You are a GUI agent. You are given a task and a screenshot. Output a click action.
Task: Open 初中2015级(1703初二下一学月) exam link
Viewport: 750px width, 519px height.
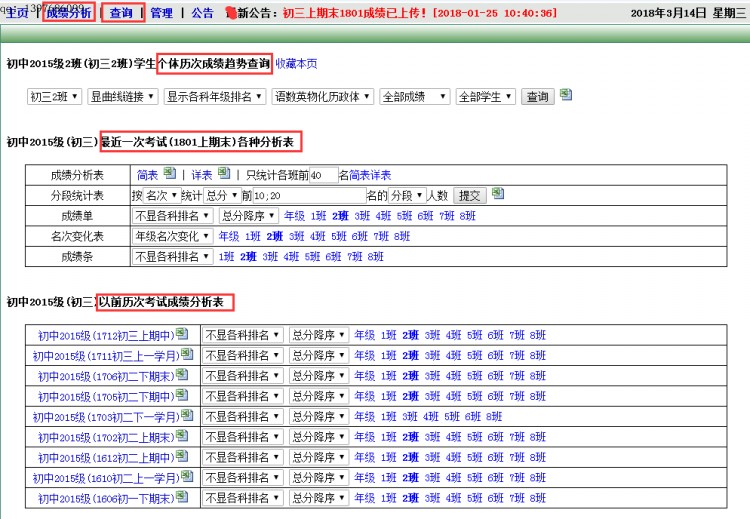106,417
